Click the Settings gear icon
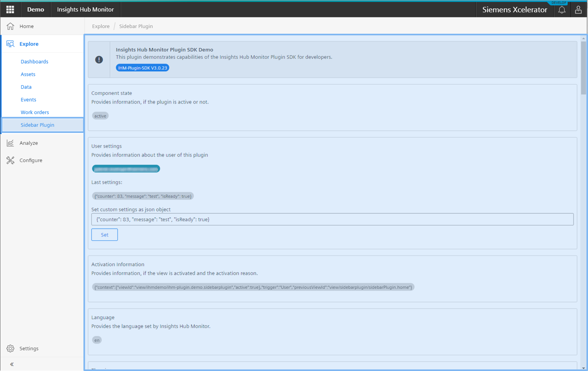This screenshot has width=588, height=371. tap(10, 349)
